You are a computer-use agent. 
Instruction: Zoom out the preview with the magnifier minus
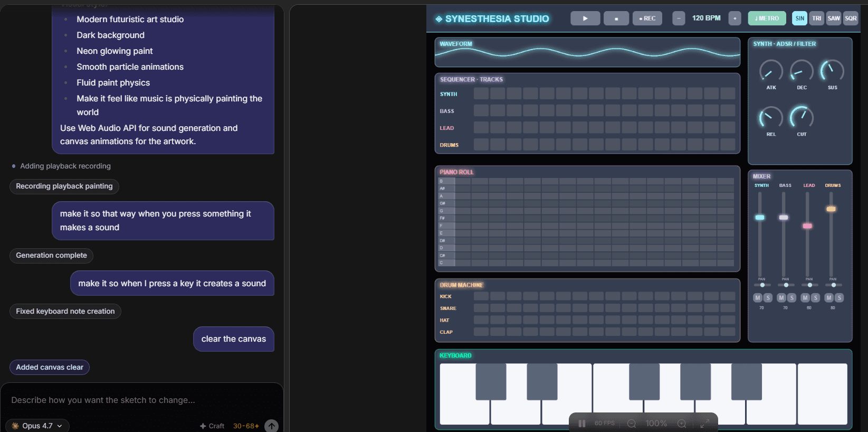point(632,424)
